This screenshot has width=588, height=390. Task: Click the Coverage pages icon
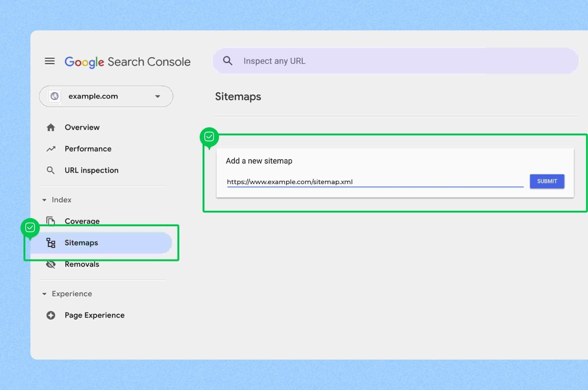click(x=51, y=221)
